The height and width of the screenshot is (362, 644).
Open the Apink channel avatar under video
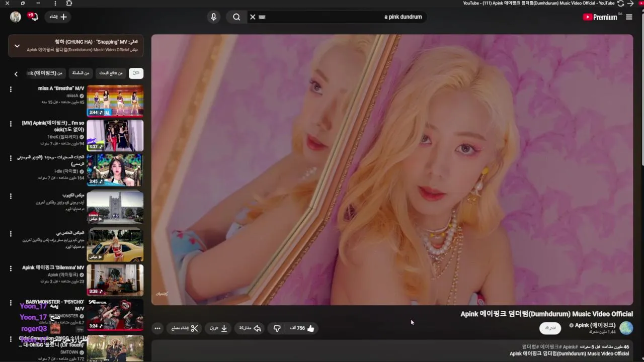pyautogui.click(x=626, y=328)
